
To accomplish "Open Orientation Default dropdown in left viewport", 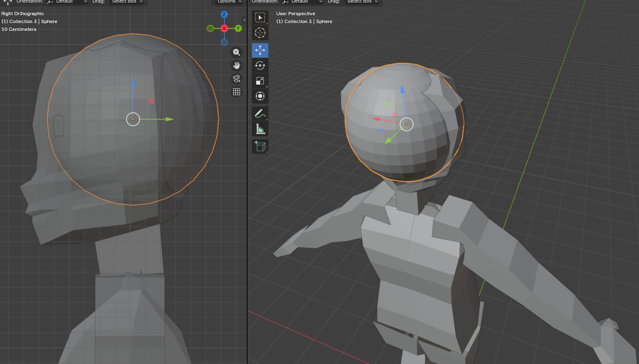I will point(68,2).
